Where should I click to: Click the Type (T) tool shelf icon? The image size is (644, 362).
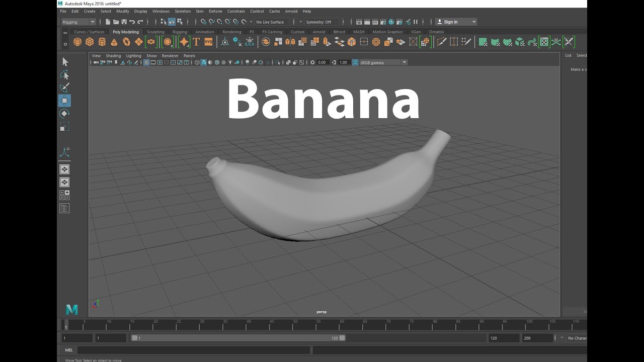pos(196,42)
